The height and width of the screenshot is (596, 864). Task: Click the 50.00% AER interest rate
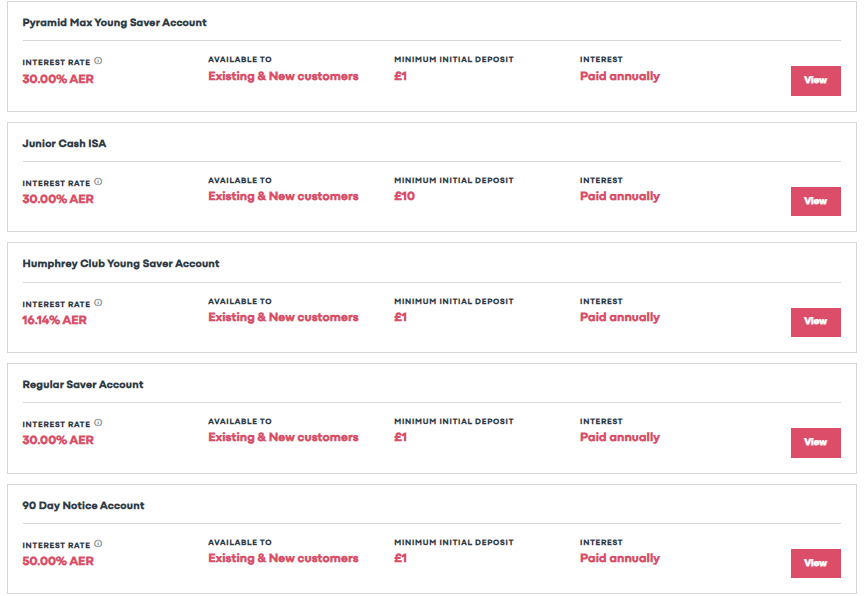pos(58,561)
